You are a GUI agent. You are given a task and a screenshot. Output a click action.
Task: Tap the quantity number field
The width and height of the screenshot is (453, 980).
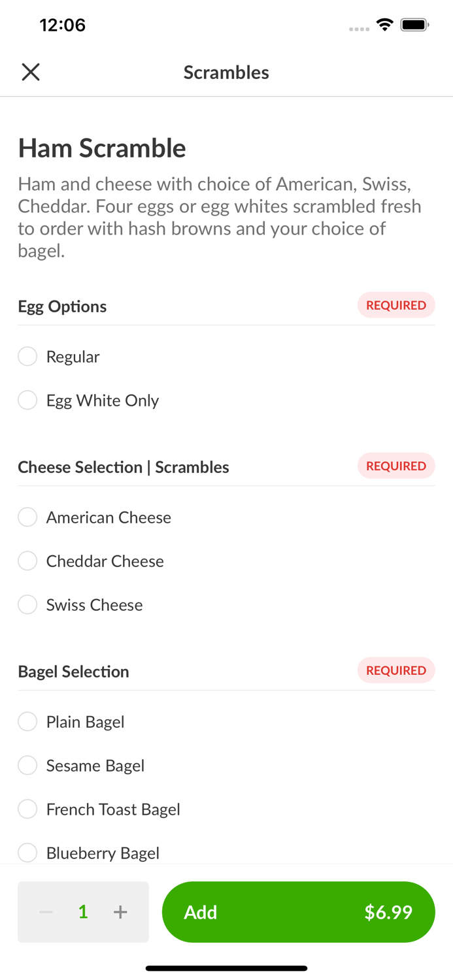click(x=83, y=912)
